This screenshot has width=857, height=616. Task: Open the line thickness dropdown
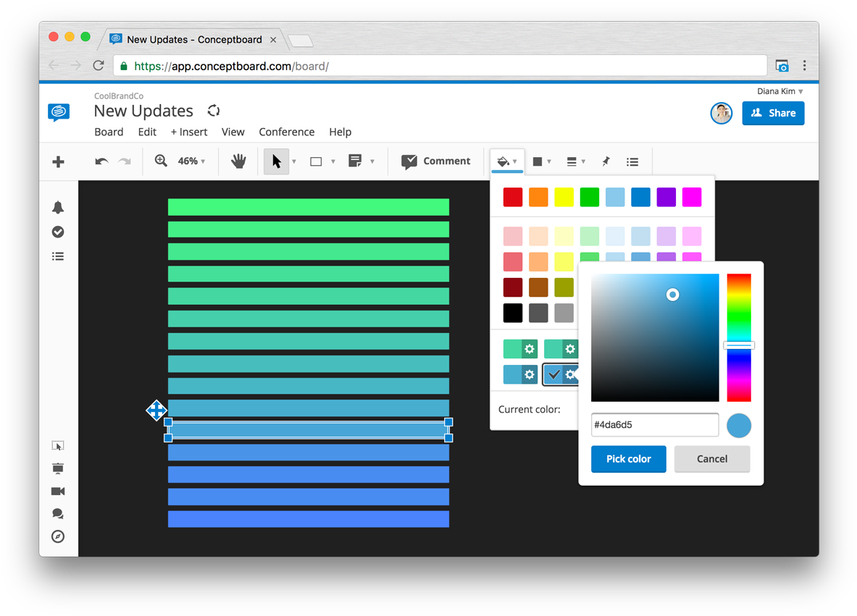575,161
